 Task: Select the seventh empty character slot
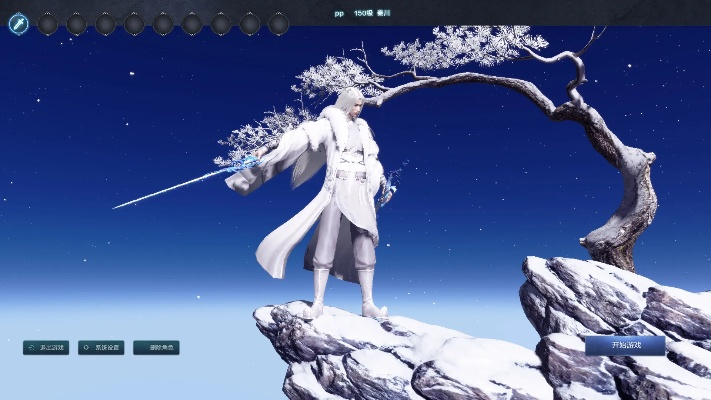[x=192, y=23]
